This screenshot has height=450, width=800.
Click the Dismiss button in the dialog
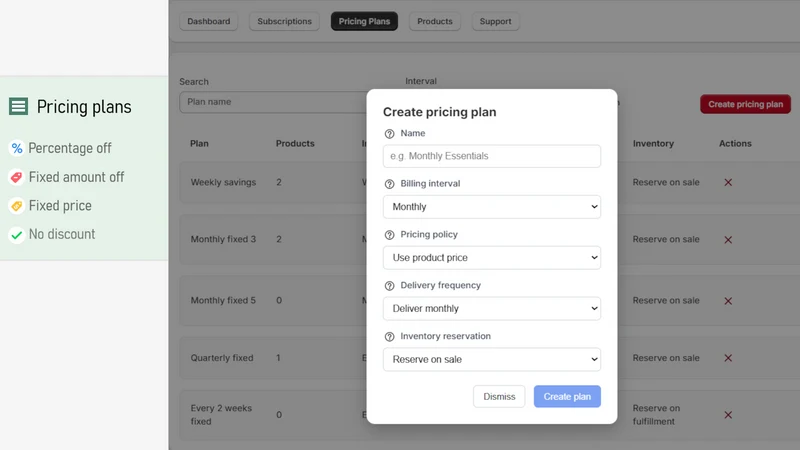point(499,396)
